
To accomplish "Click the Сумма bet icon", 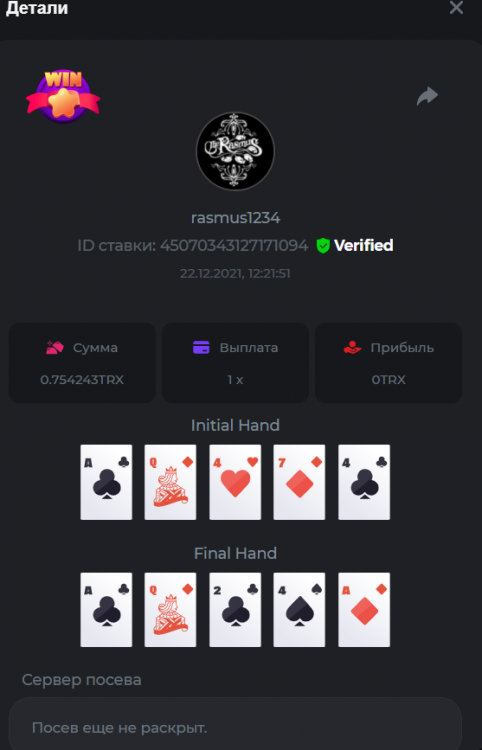I will point(55,348).
